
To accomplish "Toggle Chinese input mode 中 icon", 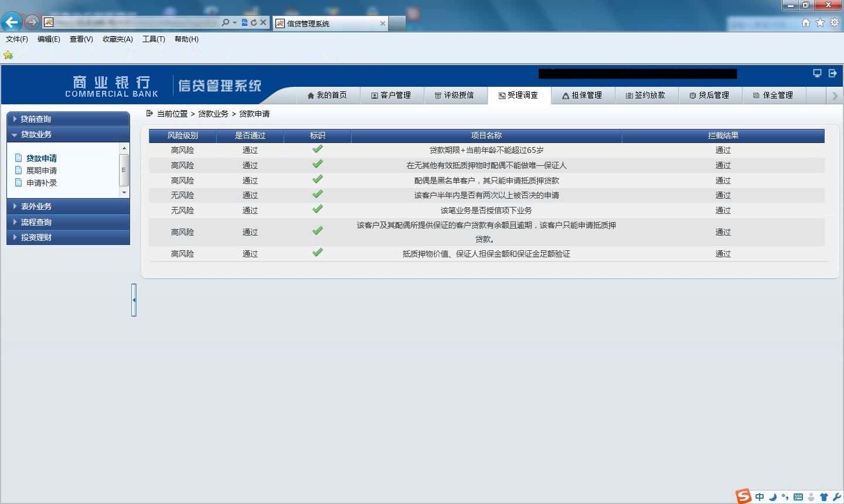I will (x=760, y=497).
